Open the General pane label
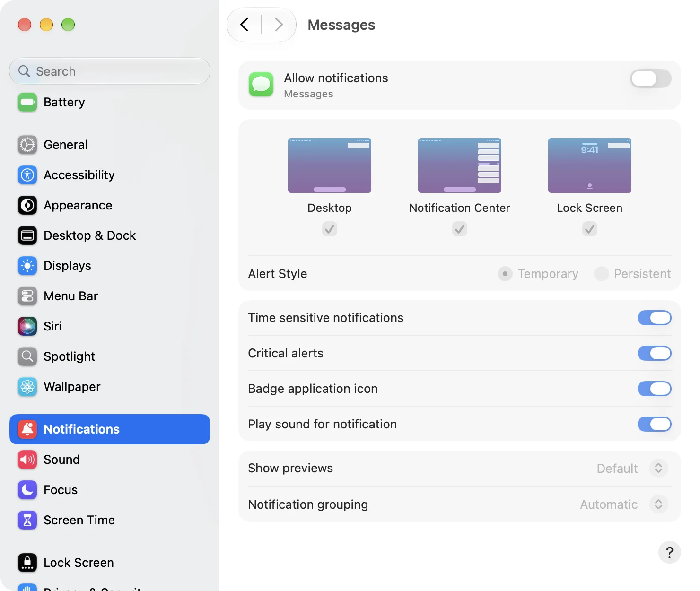 66,145
